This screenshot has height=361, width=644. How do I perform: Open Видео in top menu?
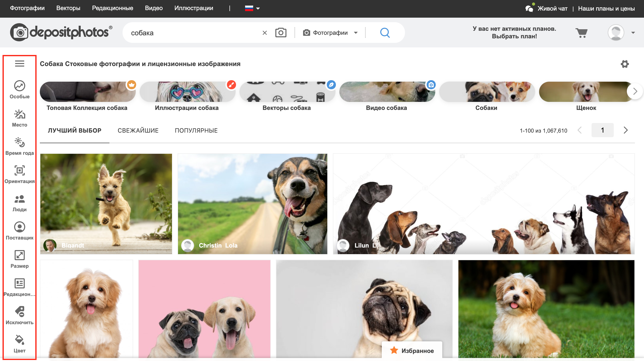(154, 8)
